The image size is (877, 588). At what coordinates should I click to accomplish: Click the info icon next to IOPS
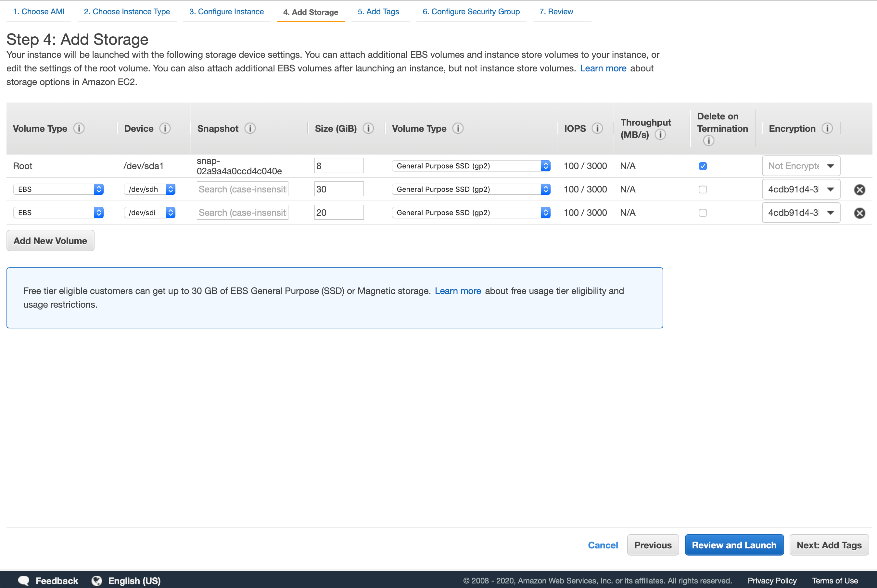pos(597,128)
